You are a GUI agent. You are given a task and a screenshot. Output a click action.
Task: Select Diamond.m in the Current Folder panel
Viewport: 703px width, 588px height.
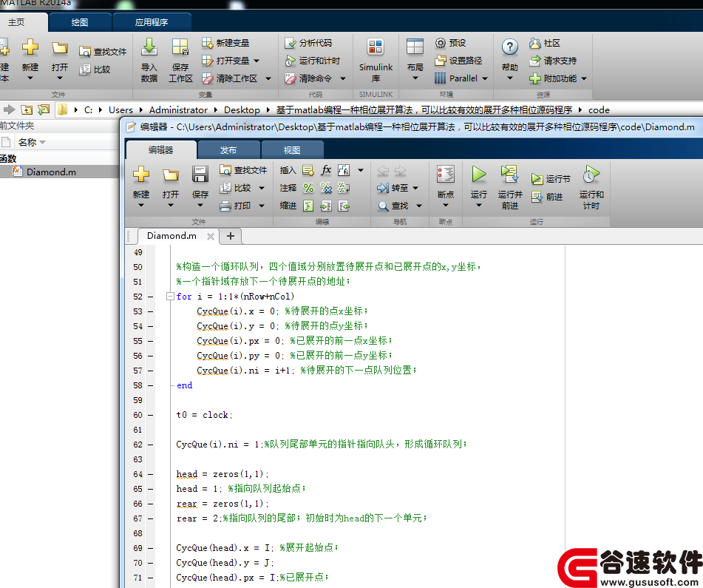pyautogui.click(x=51, y=172)
